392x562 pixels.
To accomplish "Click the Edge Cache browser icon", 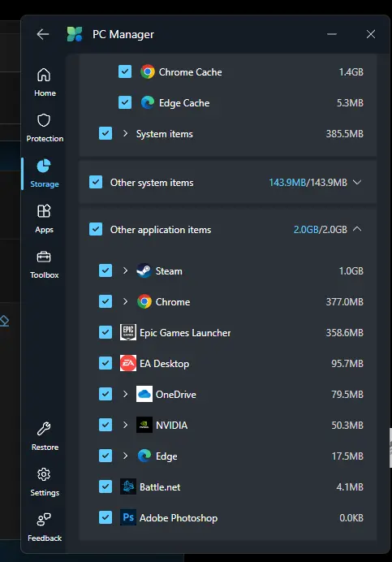I will pos(147,102).
